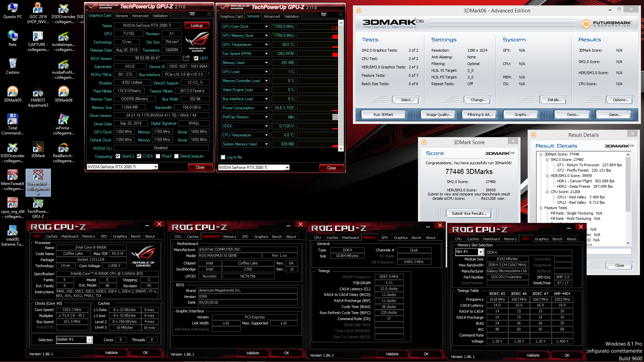Open GOC 2016 desktop shortcut
The width and height of the screenshot is (644, 362).
click(38, 13)
